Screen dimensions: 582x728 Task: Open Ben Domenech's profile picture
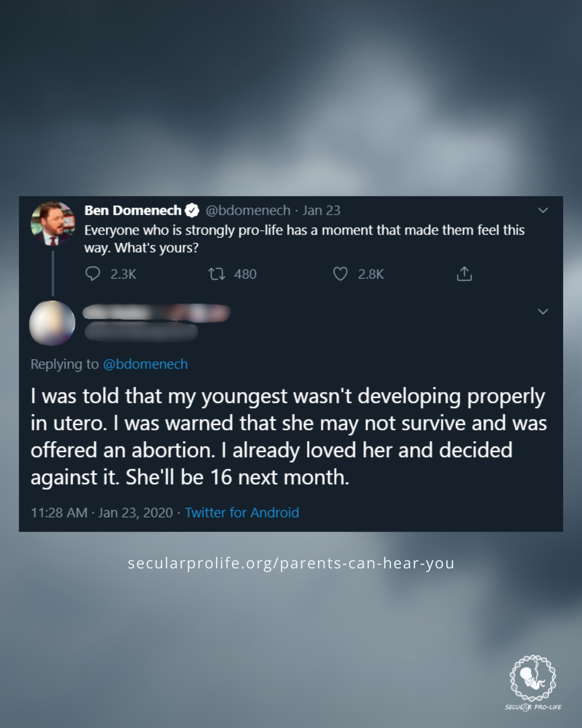pos(53,223)
